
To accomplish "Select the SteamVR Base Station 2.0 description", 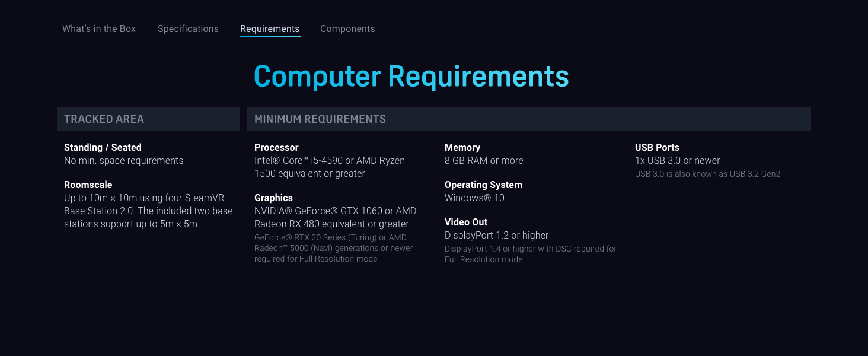I will tap(148, 211).
